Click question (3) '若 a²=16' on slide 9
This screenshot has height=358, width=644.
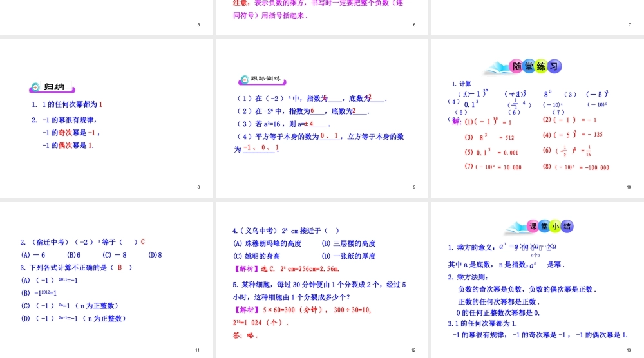(x=283, y=124)
